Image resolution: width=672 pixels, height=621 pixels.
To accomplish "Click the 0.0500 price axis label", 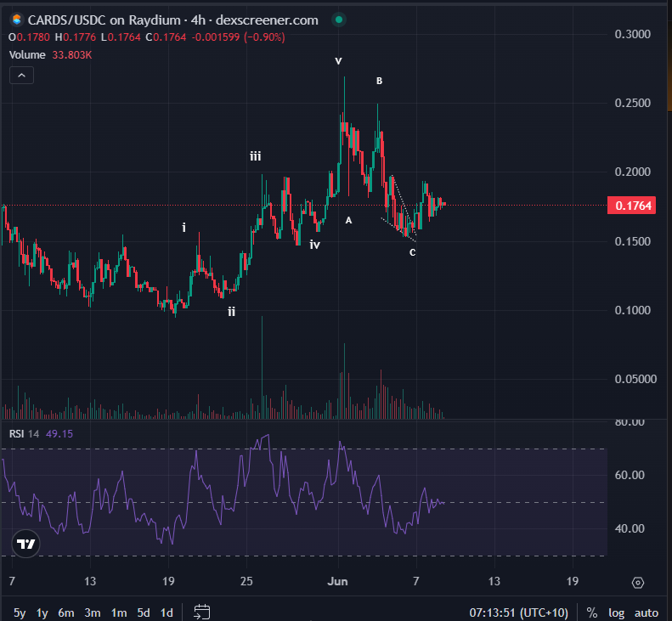I will pos(635,379).
